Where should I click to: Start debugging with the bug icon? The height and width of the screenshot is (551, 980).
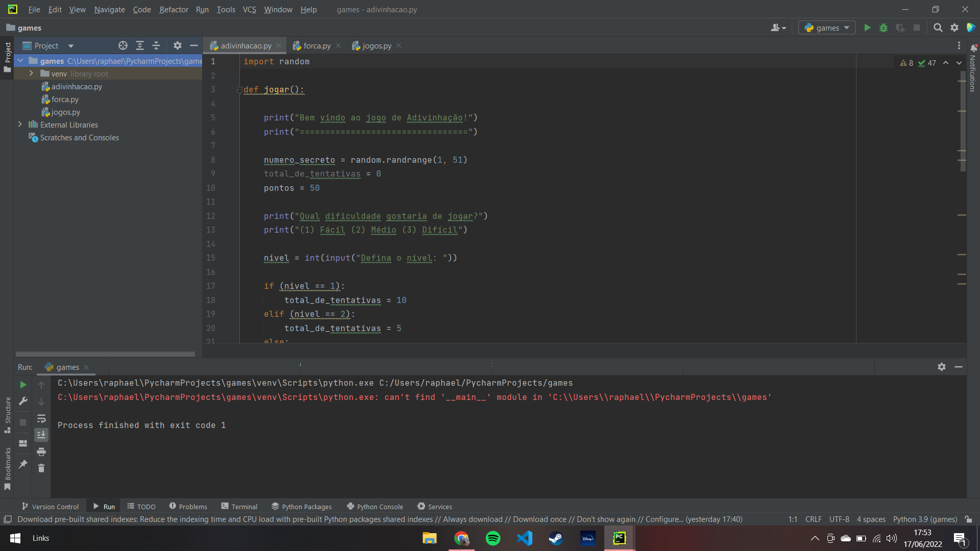pos(884,28)
